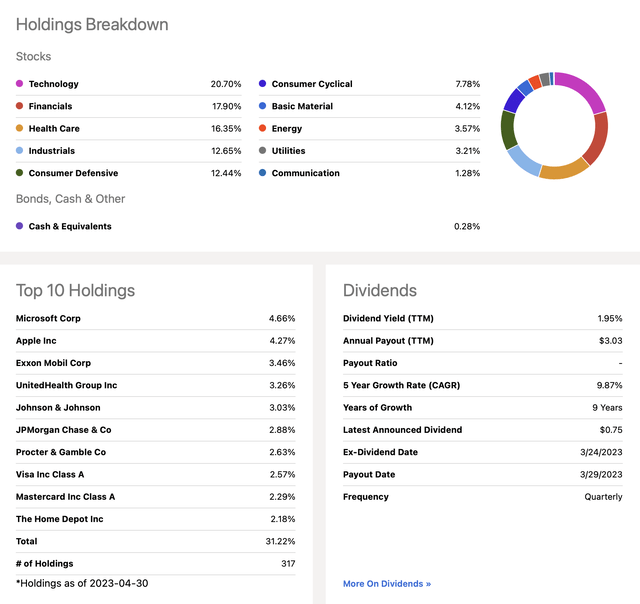Select the Basic Material label
640x604 pixels.
pyautogui.click(x=302, y=106)
